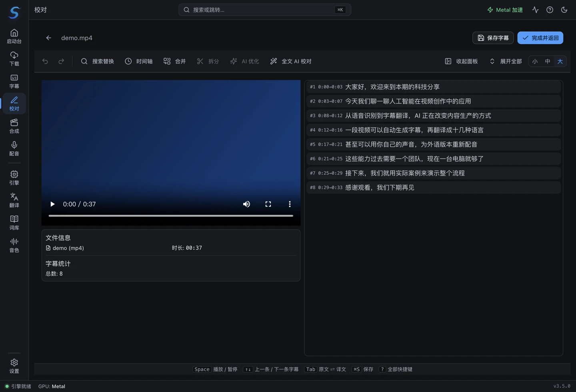Select subtitle #4 一段视频可以自动生成字幕
This screenshot has width=576, height=392.
click(434, 130)
